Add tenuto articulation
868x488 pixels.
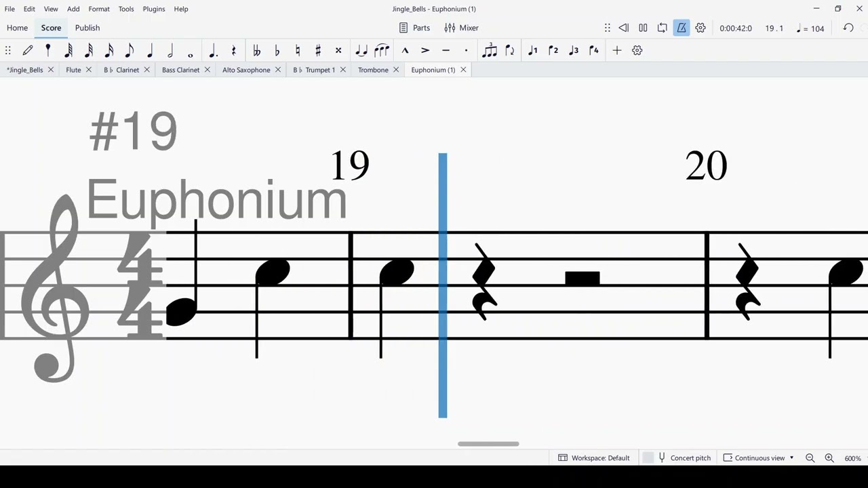446,50
